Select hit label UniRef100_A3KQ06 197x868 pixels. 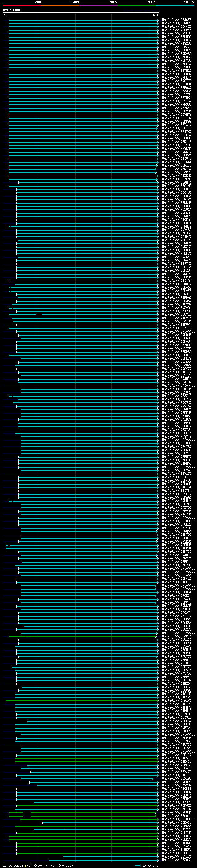(x=177, y=531)
